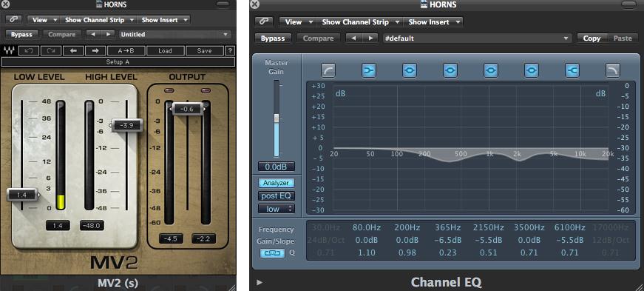Screen dimensions: 644x291
Task: Open the analyzer resolution 'low' dropdown
Action: (x=276, y=209)
